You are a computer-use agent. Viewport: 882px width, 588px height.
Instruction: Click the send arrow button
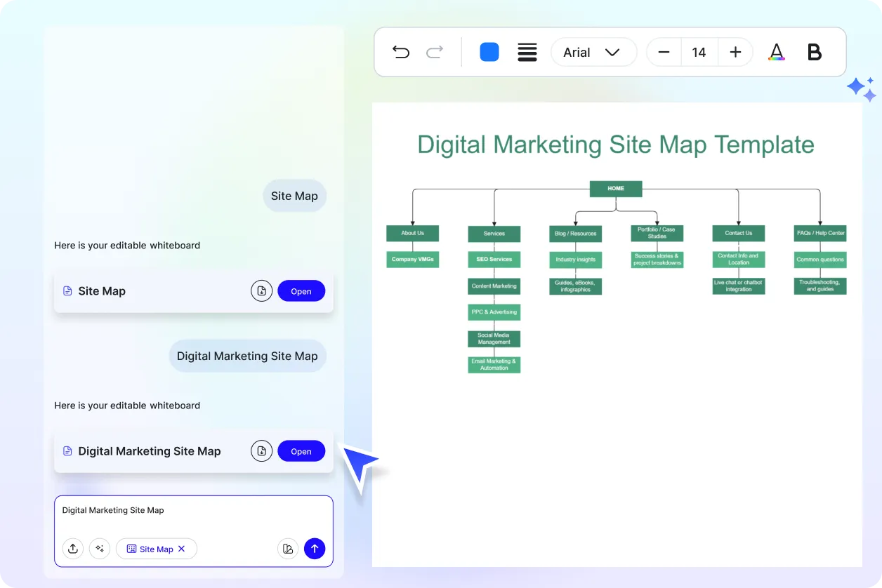[315, 549]
